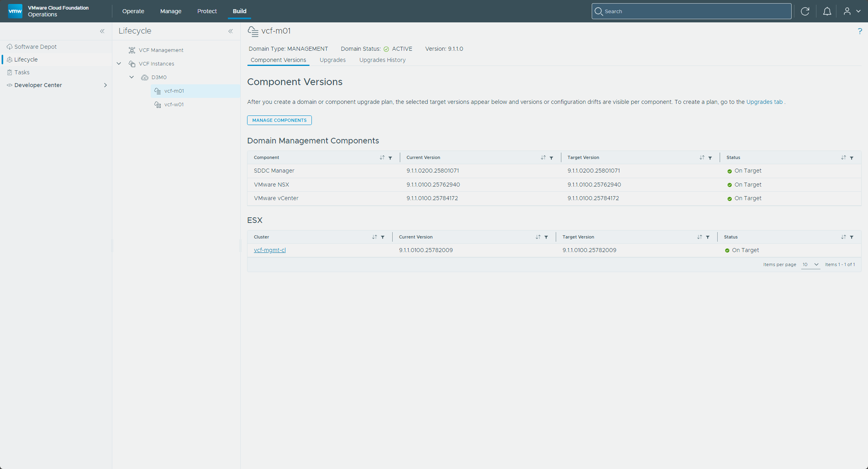Open the vcf-mgmt-cl cluster link
Image resolution: width=868 pixels, height=469 pixels.
[x=270, y=250]
